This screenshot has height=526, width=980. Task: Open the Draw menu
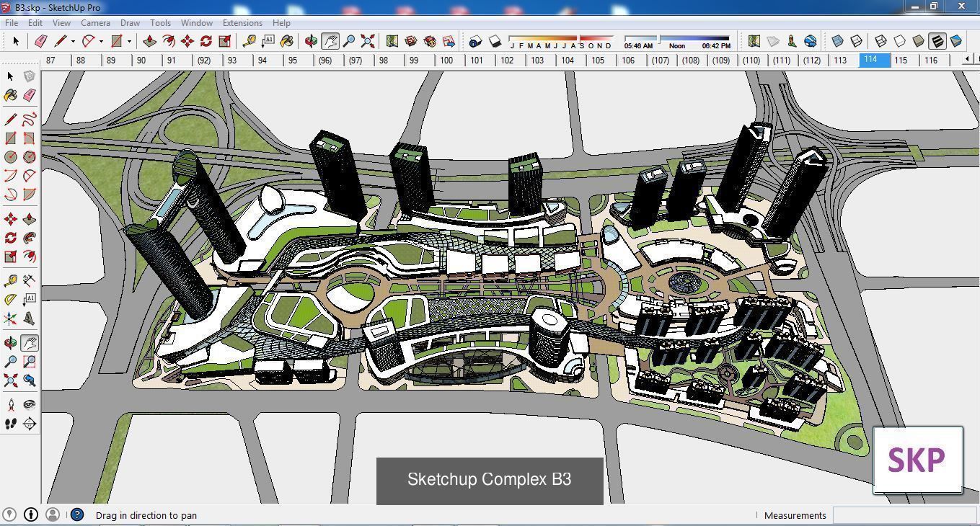click(130, 23)
